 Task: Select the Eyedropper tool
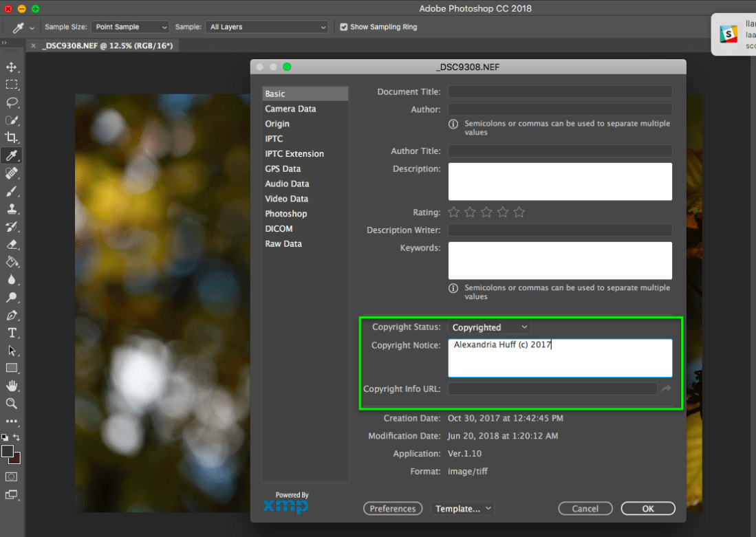[x=12, y=155]
